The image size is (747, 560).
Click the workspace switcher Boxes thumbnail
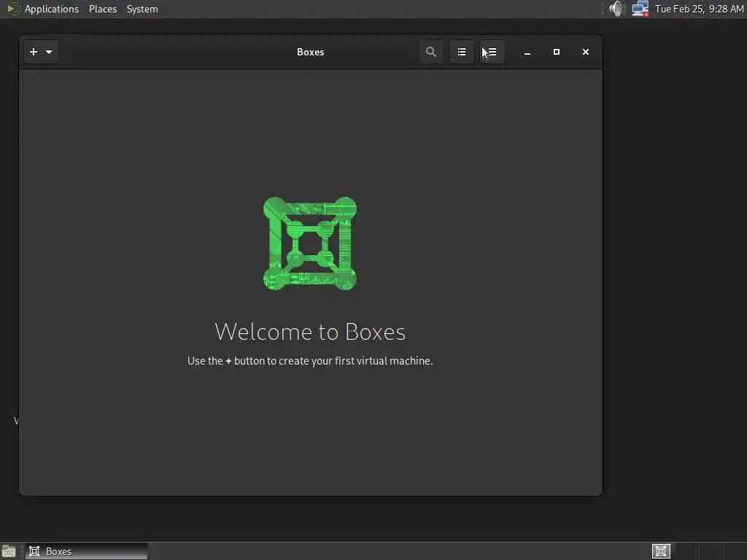click(661, 551)
